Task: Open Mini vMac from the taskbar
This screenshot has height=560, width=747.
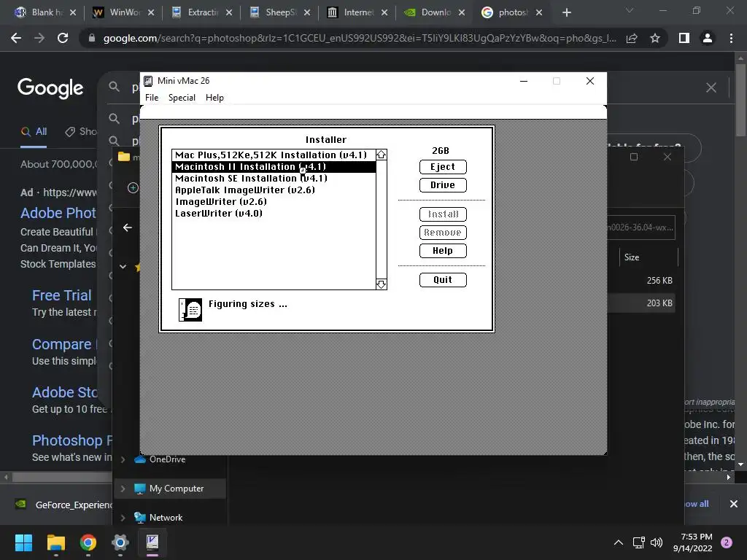Action: [152, 542]
